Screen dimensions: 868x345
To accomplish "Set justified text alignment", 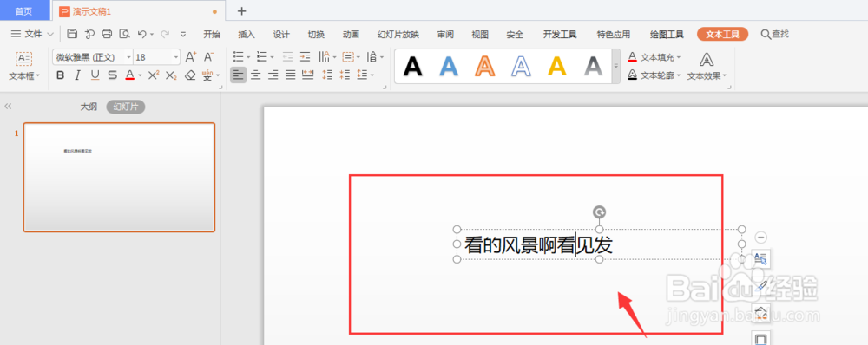I will click(x=290, y=75).
